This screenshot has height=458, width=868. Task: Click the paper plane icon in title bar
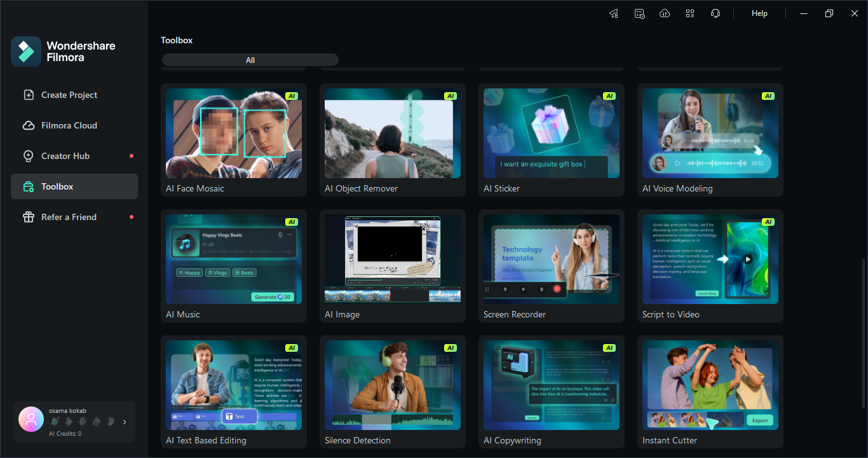[x=614, y=13]
